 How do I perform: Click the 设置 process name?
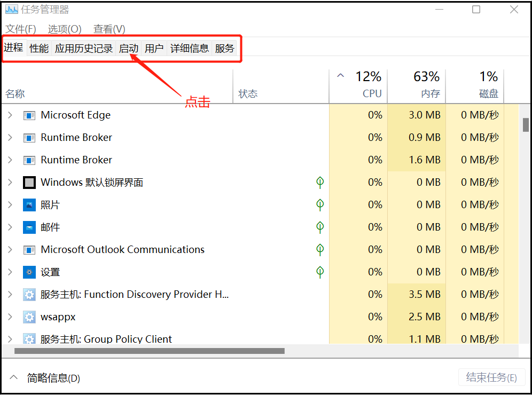[x=50, y=272]
